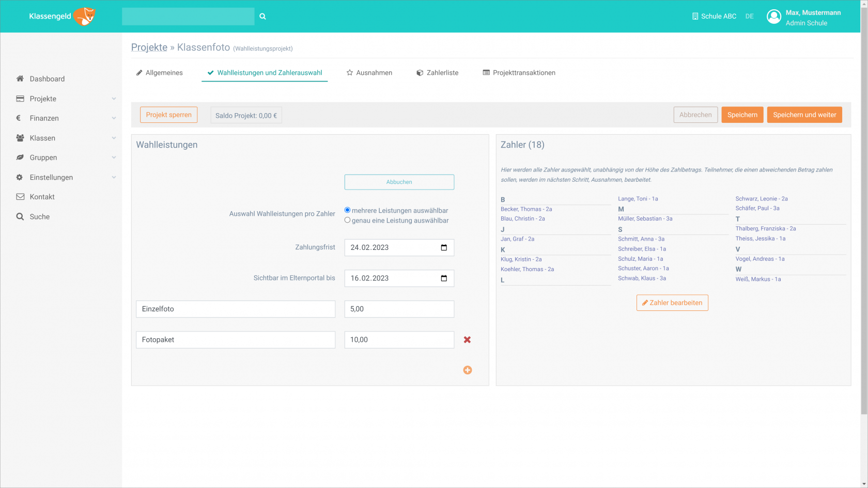Screen dimensions: 868x488
Task: Click the school building icon next to Schule ABC
Action: (x=695, y=17)
